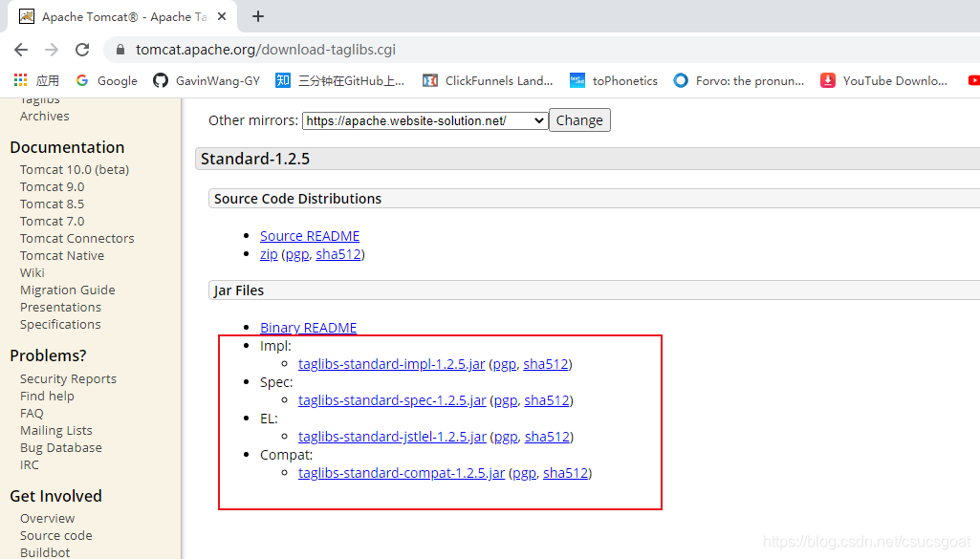The height and width of the screenshot is (559, 980).
Task: Open the YouTube Downlo... bookmark
Action: point(883,80)
